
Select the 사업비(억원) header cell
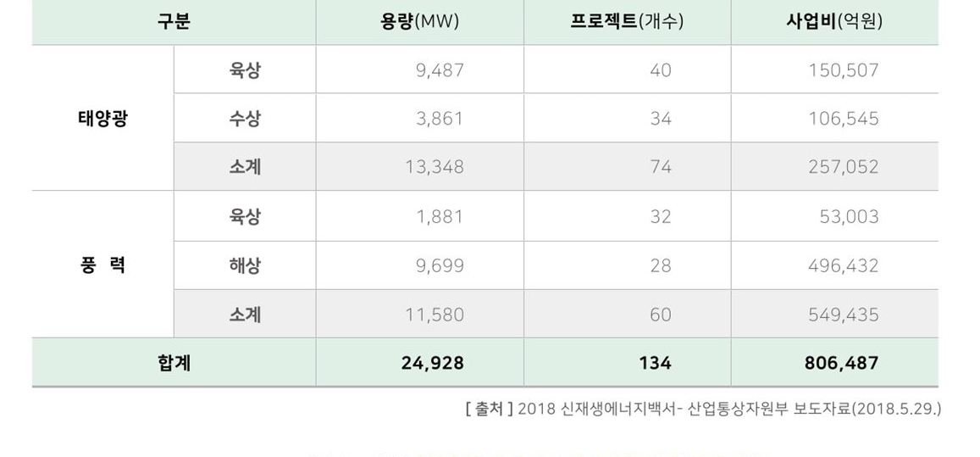tap(834, 22)
